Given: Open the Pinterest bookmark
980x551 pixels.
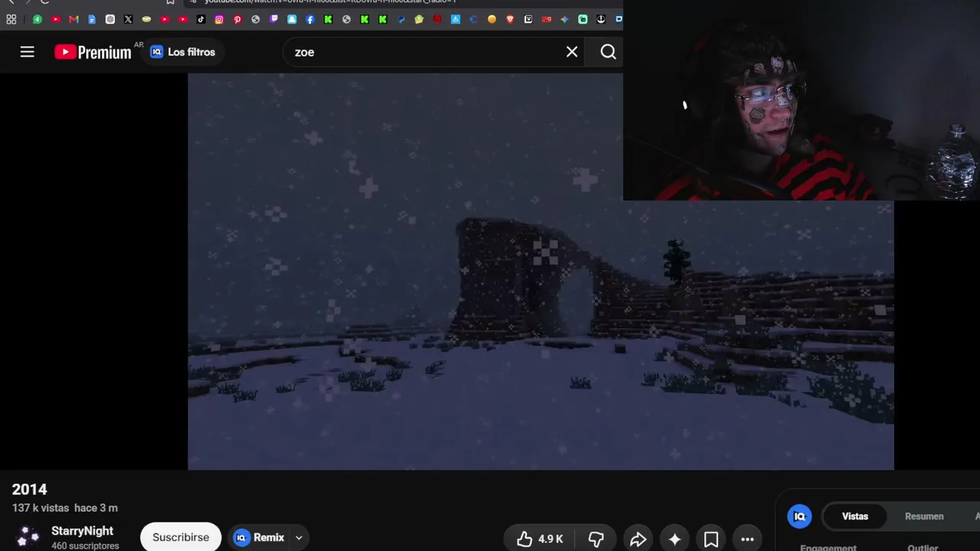Looking at the screenshot, I should (237, 19).
